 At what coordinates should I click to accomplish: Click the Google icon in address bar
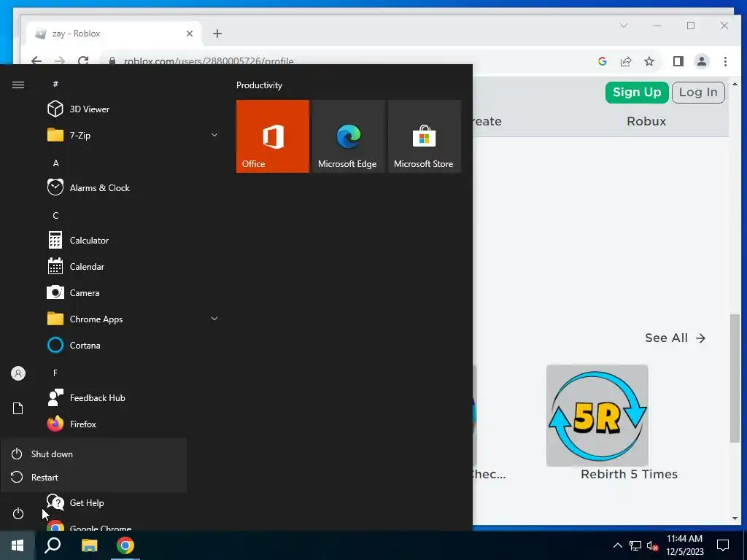coord(602,61)
